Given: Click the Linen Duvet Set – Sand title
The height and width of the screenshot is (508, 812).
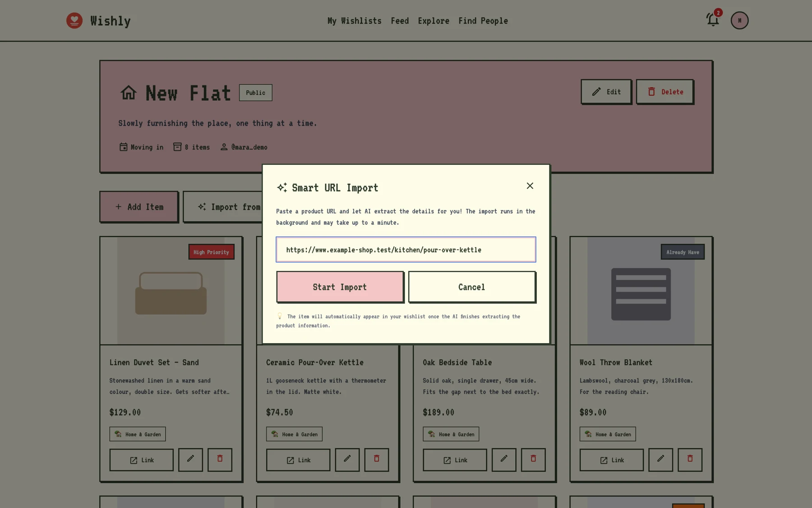Looking at the screenshot, I should [x=154, y=363].
